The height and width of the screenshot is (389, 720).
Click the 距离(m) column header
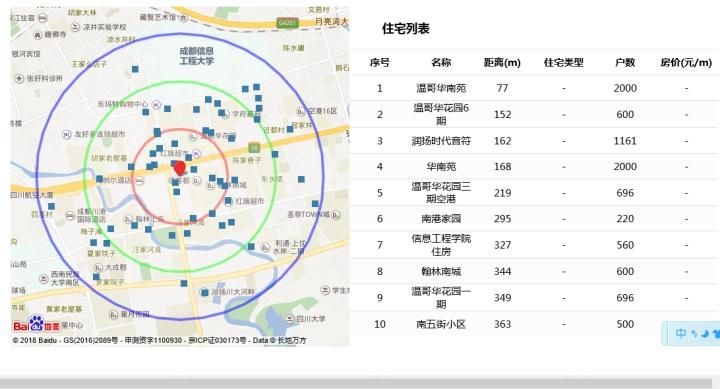click(x=502, y=62)
